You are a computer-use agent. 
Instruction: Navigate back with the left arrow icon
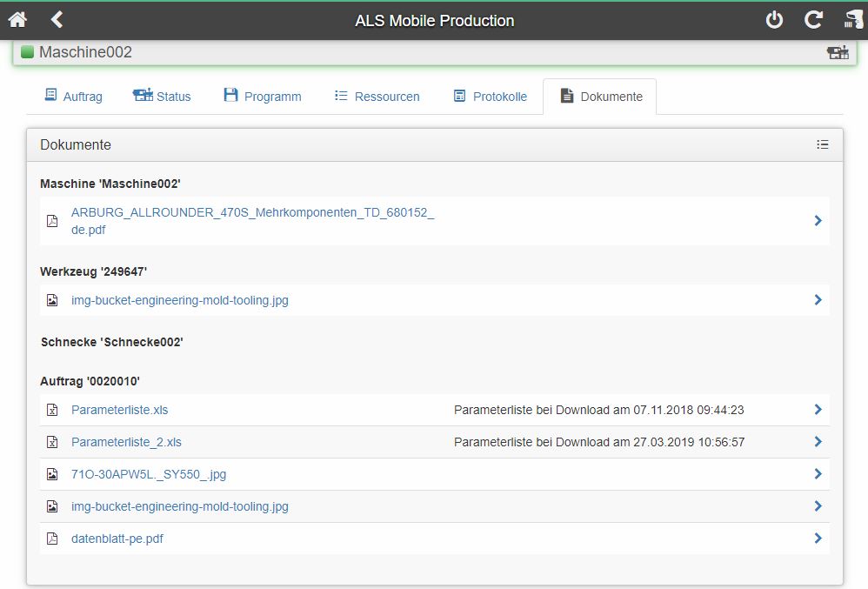pyautogui.click(x=57, y=19)
